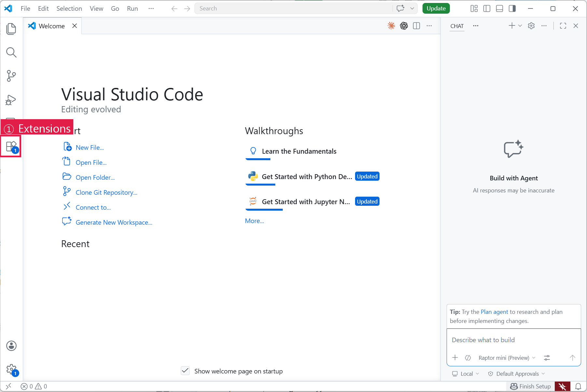Click the Plan agent link in tip

494,312
